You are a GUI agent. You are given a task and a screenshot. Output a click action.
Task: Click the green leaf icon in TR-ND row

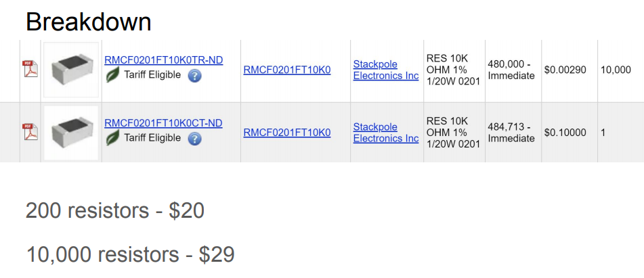tap(113, 75)
